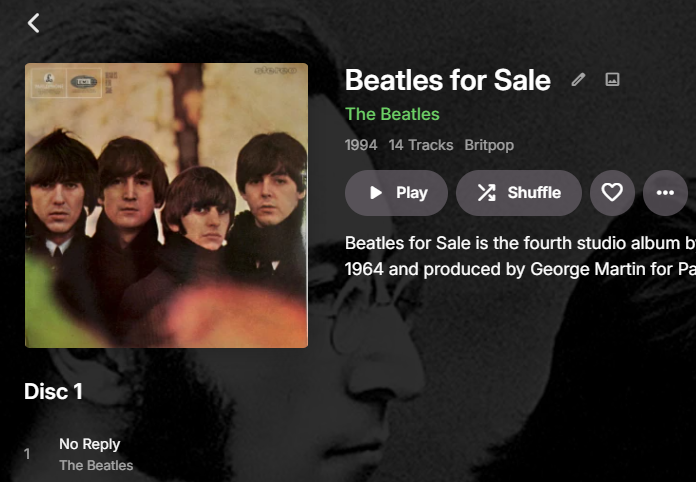Open the album artwork image icon

click(613, 80)
